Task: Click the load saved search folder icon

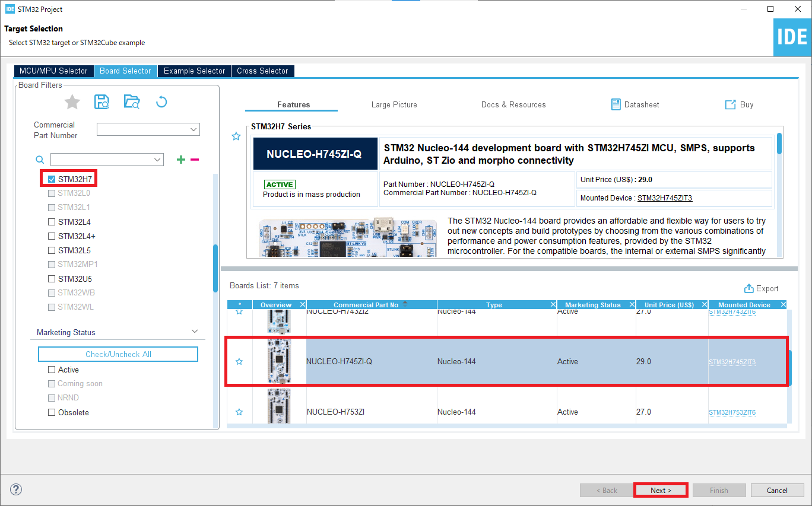Action: tap(131, 101)
